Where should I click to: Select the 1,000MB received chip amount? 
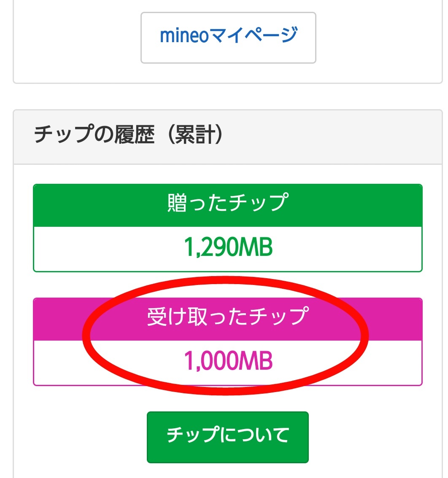click(228, 362)
